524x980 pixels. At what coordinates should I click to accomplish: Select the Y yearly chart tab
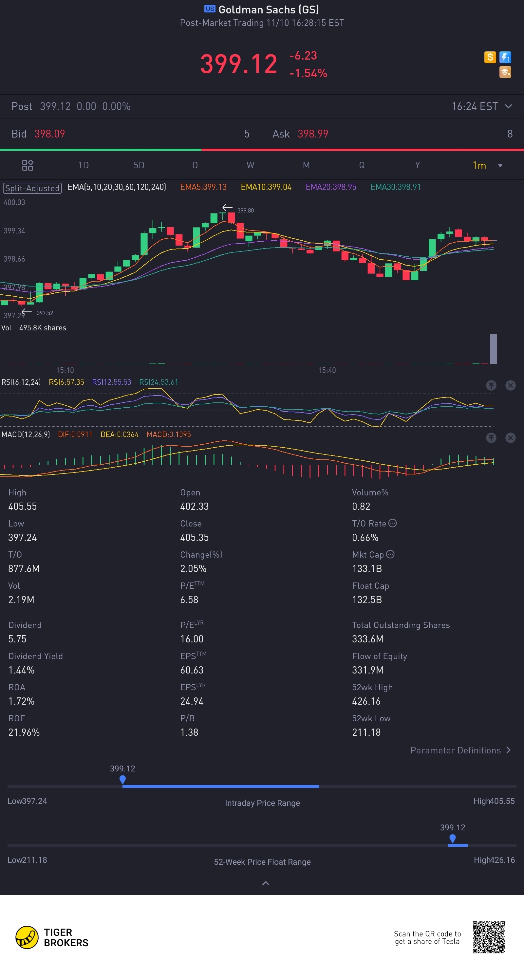[x=418, y=165]
